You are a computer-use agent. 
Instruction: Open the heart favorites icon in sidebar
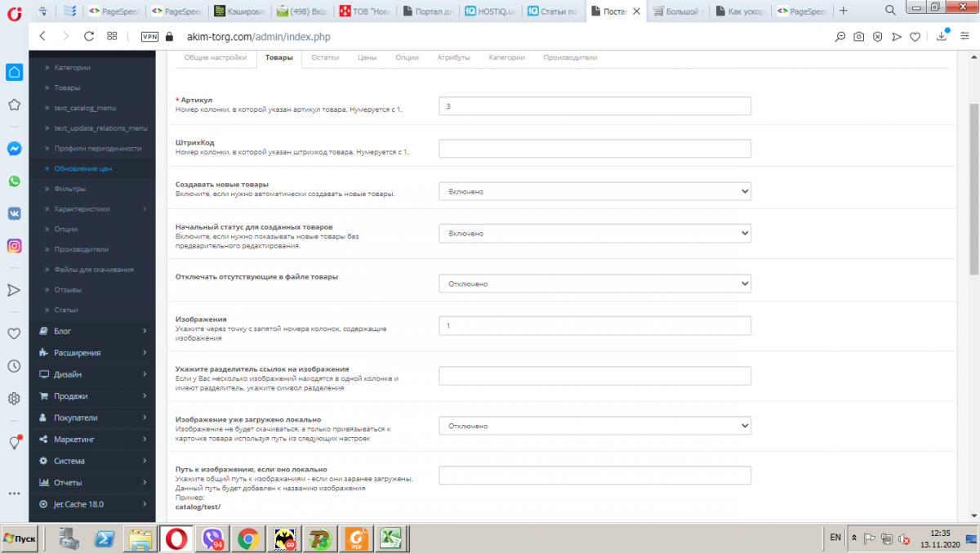tap(14, 333)
